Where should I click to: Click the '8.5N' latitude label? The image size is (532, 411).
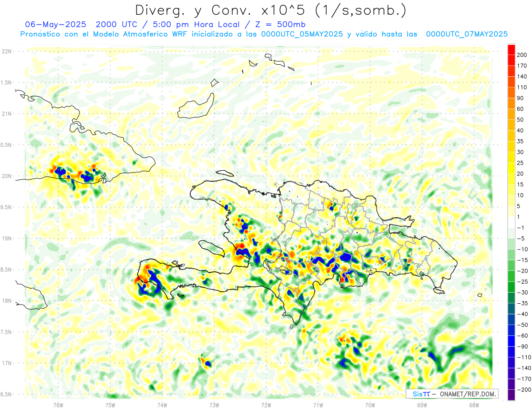pos(6,270)
